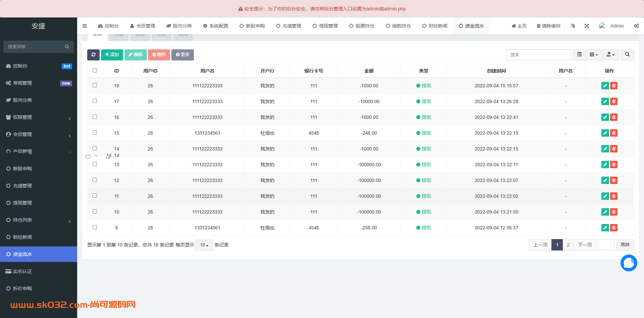Select checkbox for row ID 17
644x318 pixels.
(x=95, y=101)
